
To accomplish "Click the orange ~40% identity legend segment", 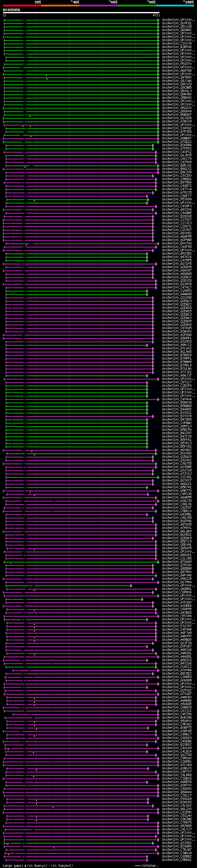I will pyautogui.click(x=60, y=6).
